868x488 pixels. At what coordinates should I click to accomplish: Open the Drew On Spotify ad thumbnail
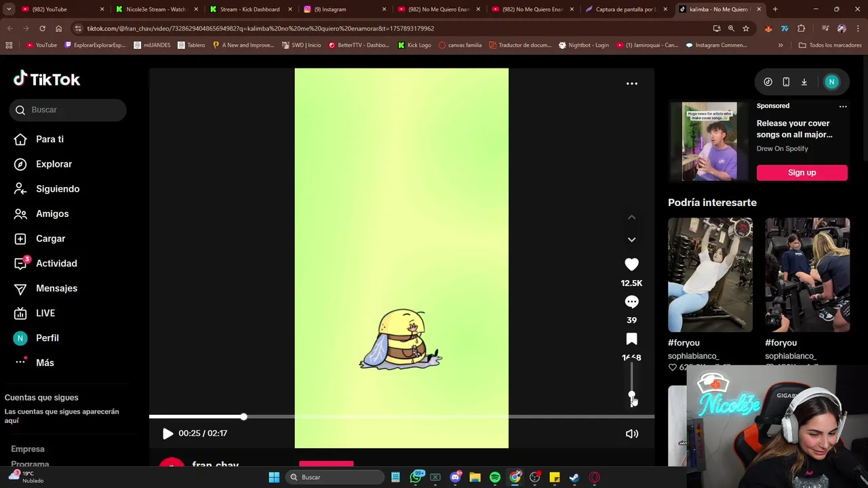709,141
